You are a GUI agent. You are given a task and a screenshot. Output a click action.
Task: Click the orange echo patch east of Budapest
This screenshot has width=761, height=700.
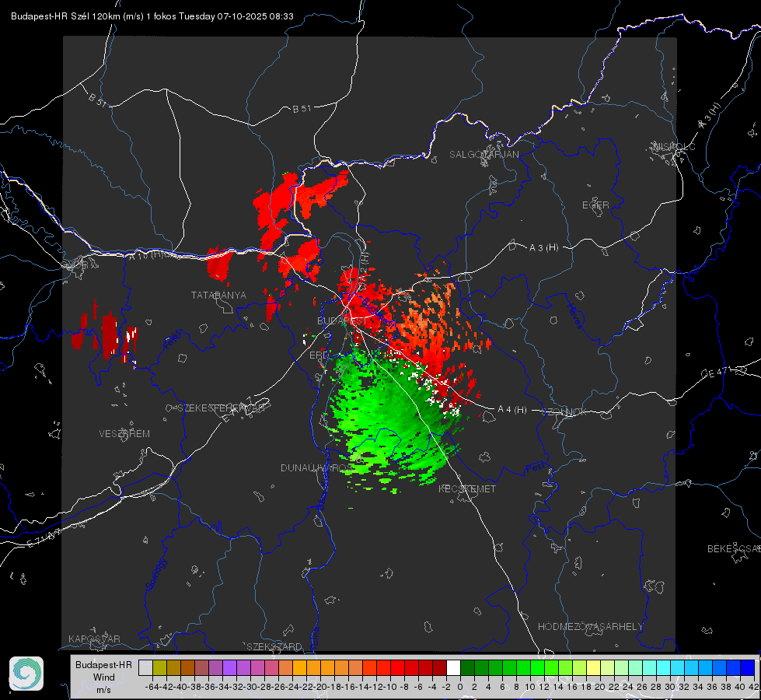coord(430,316)
